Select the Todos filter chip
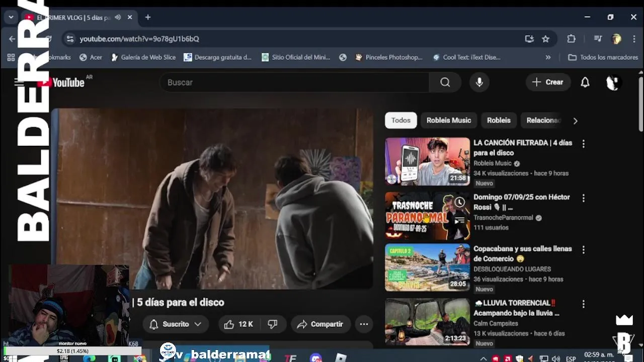The image size is (644, 362). (x=401, y=120)
